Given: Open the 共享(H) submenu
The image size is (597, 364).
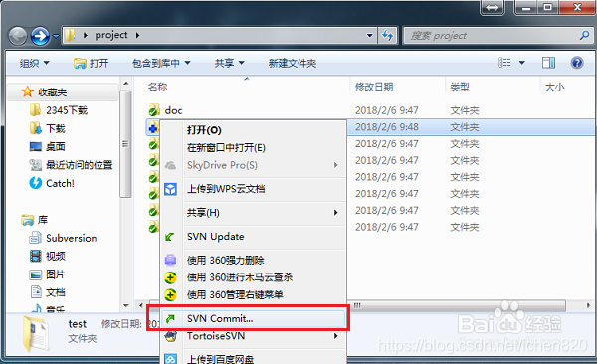Looking at the screenshot, I should click(x=253, y=213).
